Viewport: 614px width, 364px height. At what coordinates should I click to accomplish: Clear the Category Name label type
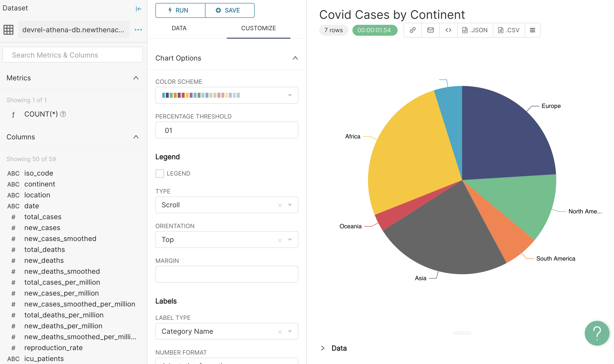[280, 332]
